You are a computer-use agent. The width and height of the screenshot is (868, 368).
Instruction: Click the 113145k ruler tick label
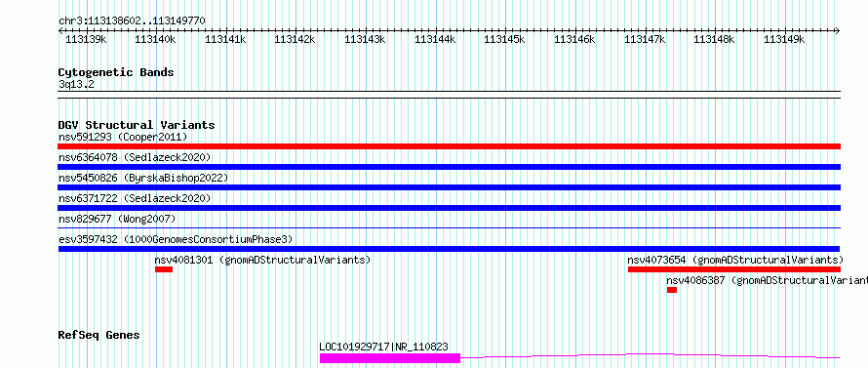pos(505,39)
